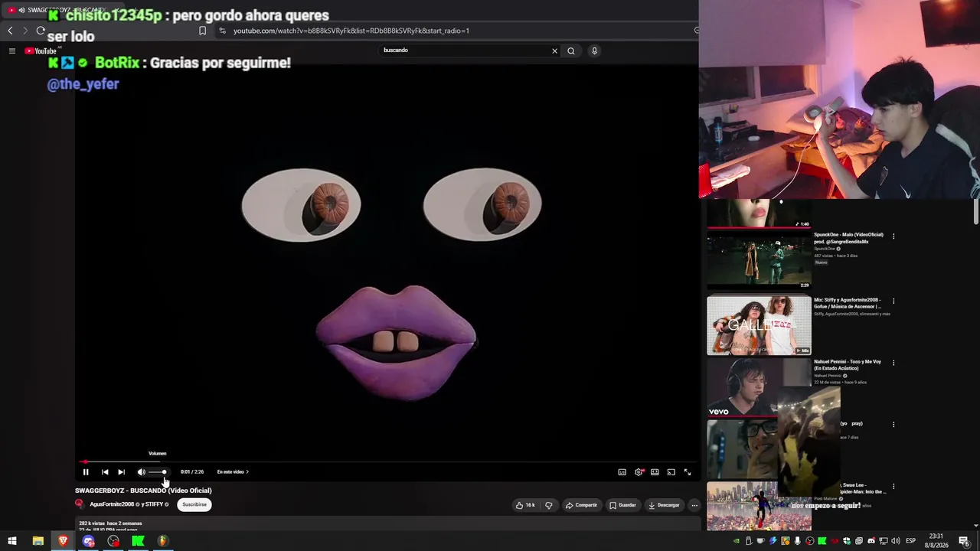Screen dimensions: 980x551
Task: Expand the video description box with '282 k vistas'
Action: (387, 525)
